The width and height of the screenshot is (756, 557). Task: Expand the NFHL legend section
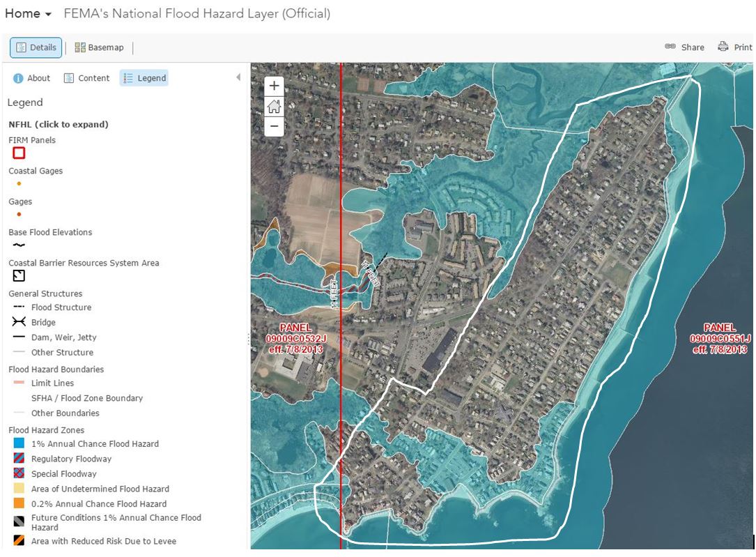coord(59,124)
